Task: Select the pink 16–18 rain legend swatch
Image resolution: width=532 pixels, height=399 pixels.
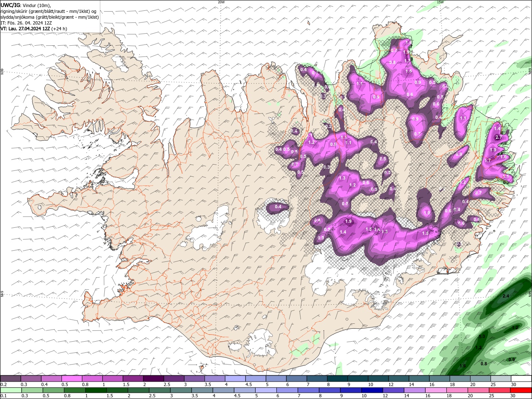Action: pyautogui.click(x=436, y=390)
